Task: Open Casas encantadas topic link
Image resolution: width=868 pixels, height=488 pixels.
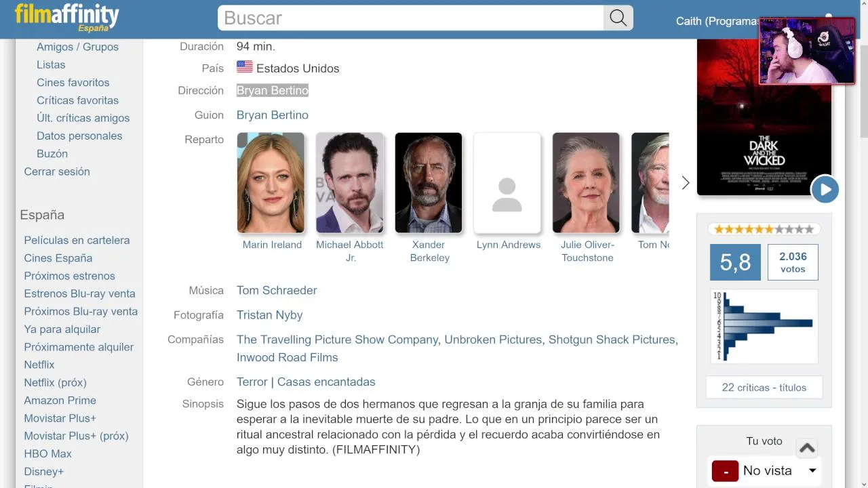Action: [x=326, y=382]
